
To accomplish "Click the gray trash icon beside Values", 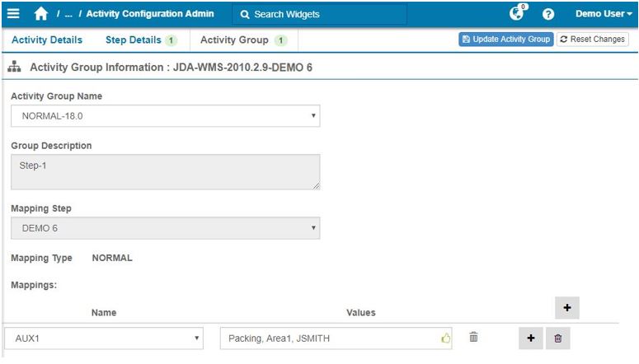I will 473,338.
